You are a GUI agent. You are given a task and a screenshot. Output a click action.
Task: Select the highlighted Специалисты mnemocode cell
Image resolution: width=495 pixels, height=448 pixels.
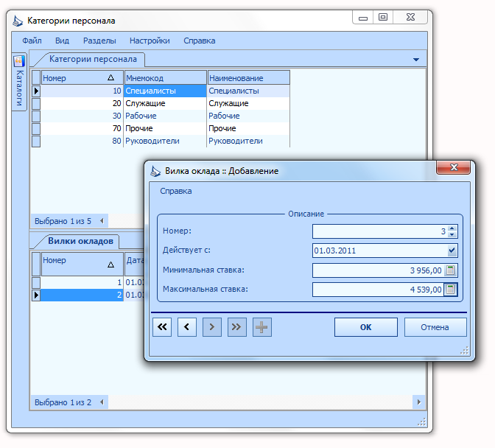(x=165, y=91)
